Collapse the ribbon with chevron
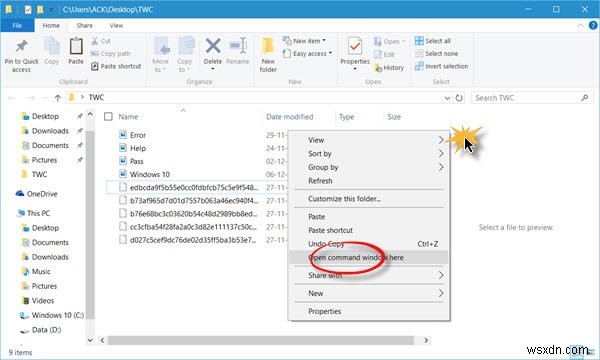Image resolution: width=600 pixels, height=360 pixels. (x=580, y=25)
